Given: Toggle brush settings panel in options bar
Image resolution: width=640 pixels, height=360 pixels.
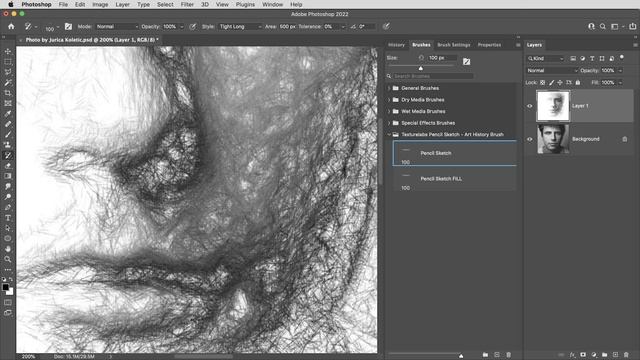Looking at the screenshot, I should pyautogui.click(x=68, y=27).
